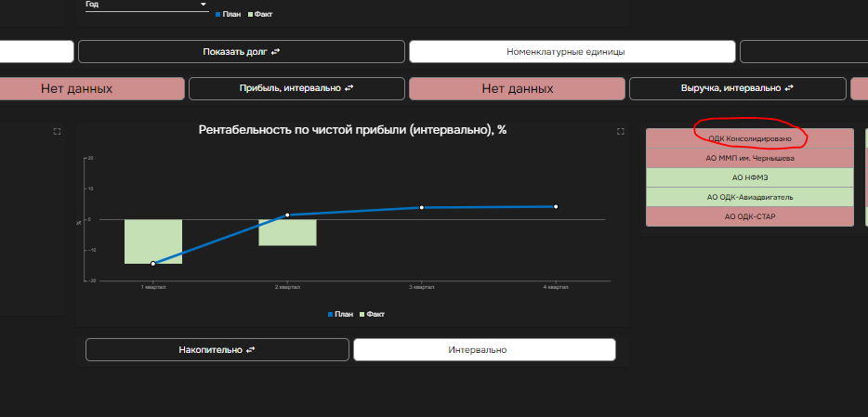
Task: Click fullscreen icon on the left panel
Action: click(57, 132)
